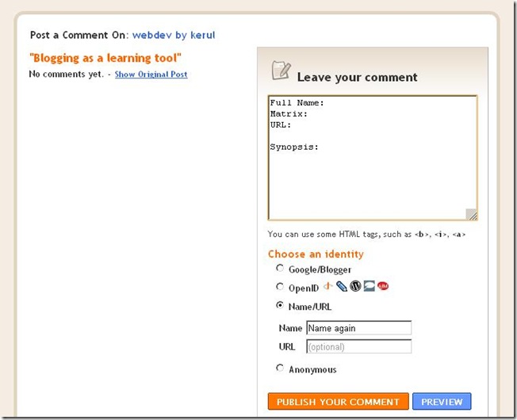The height and width of the screenshot is (420, 517).
Task: Click the Preview button
Action: [442, 402]
